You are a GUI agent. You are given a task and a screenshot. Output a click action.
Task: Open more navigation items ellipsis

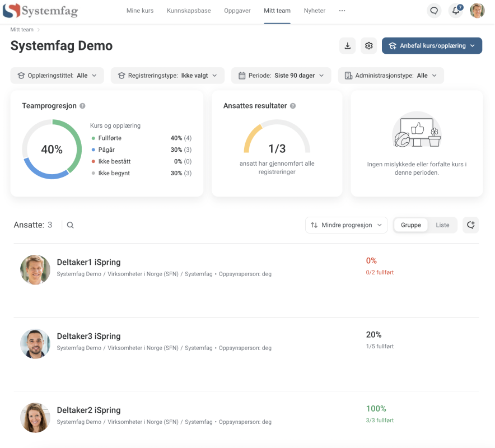coord(342,11)
